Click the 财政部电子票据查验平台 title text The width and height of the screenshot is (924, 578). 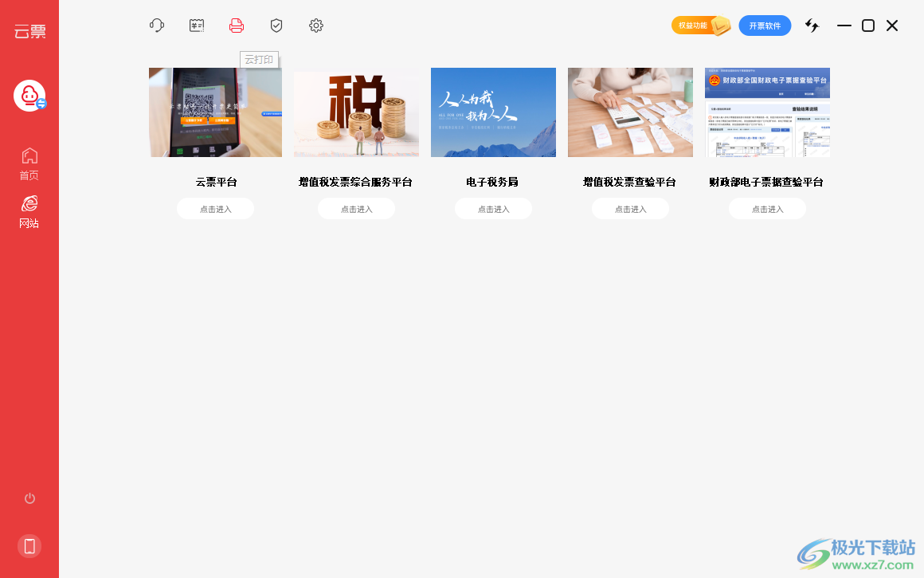tap(766, 183)
